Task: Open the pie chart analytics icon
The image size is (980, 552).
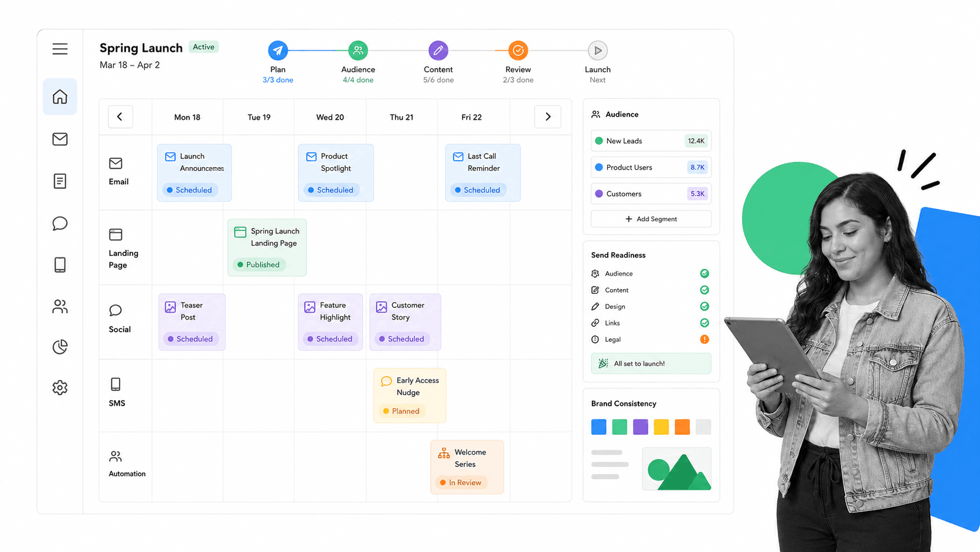Action: coord(60,347)
